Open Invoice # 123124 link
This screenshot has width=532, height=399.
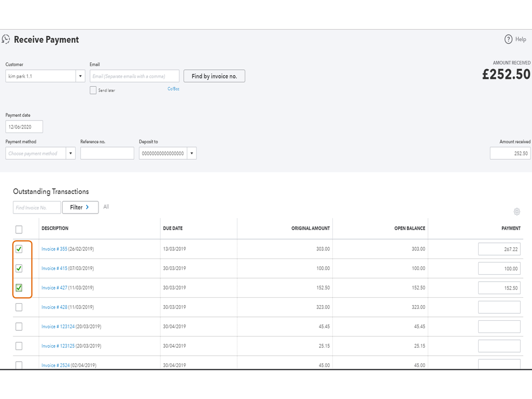[58, 327]
